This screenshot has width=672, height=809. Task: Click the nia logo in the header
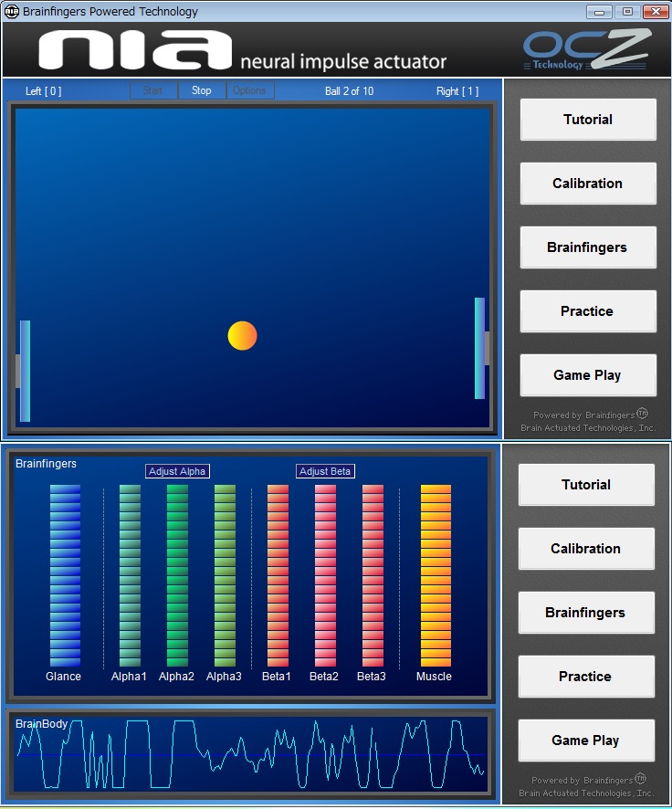135,49
